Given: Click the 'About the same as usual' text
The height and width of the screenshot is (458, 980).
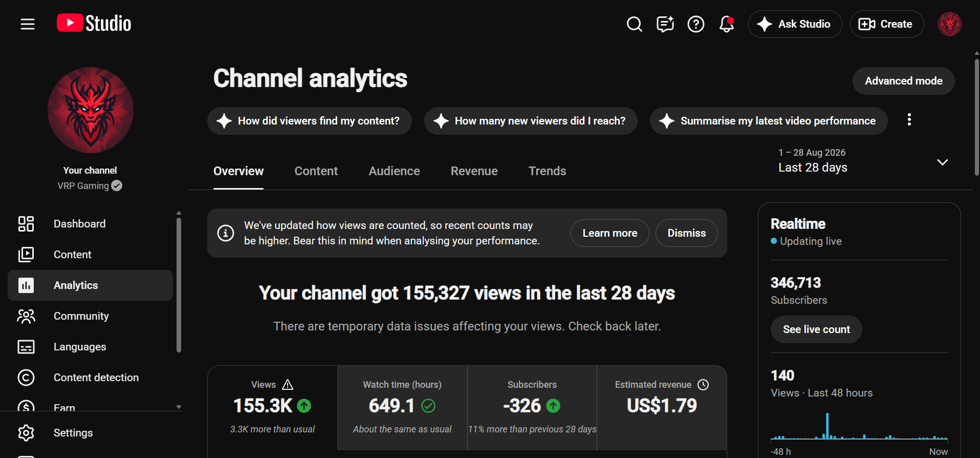Looking at the screenshot, I should 402,429.
